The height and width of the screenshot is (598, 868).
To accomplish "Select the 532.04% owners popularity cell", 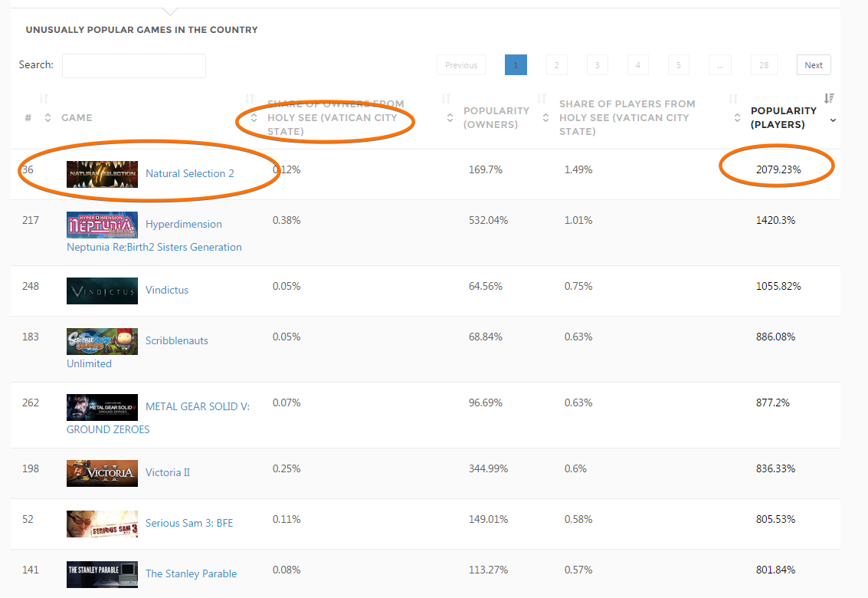I will tap(488, 220).
